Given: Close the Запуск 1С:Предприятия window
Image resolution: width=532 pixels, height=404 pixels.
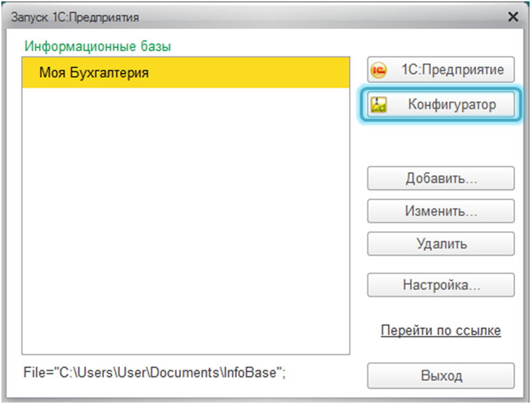Looking at the screenshot, I should pyautogui.click(x=513, y=17).
